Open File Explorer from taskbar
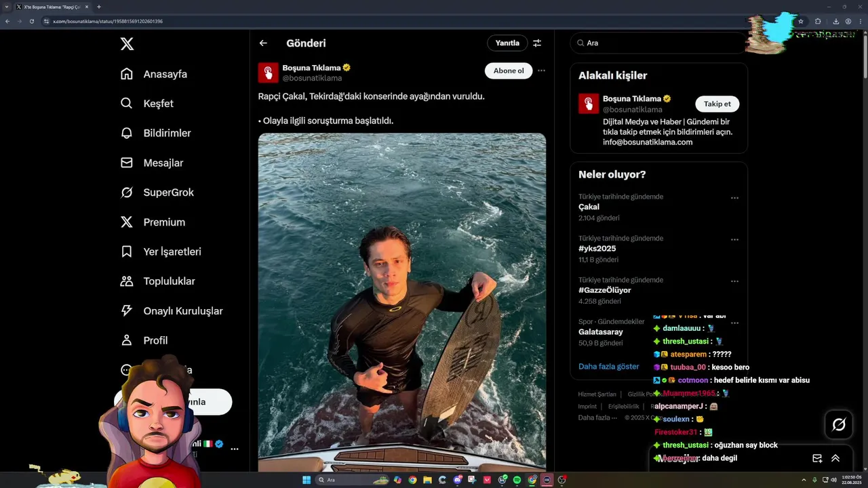Image resolution: width=868 pixels, height=488 pixels. (x=428, y=480)
